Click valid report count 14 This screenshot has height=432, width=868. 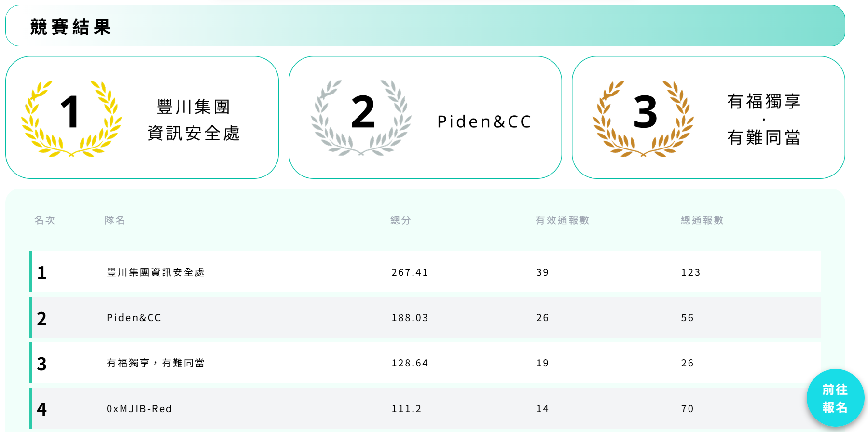click(x=543, y=409)
